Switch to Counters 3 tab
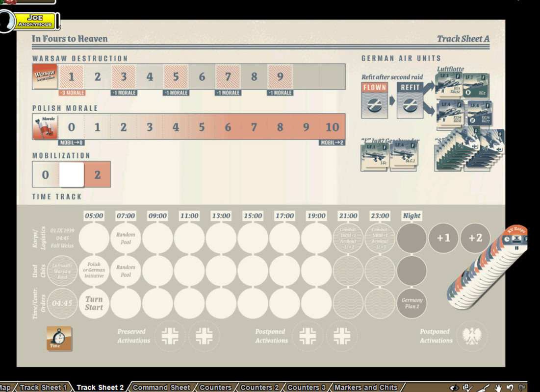The height and width of the screenshot is (392, 540). (306, 388)
